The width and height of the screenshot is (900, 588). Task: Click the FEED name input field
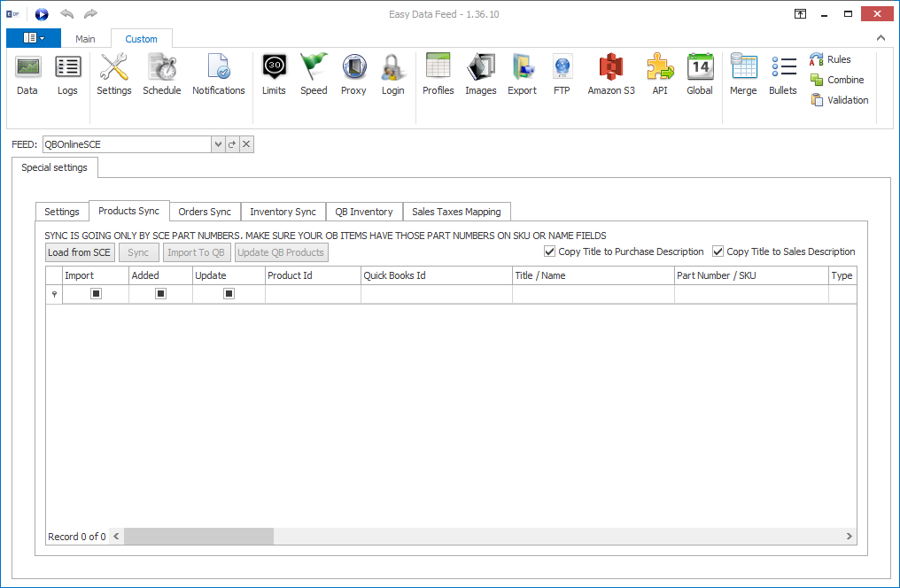127,144
